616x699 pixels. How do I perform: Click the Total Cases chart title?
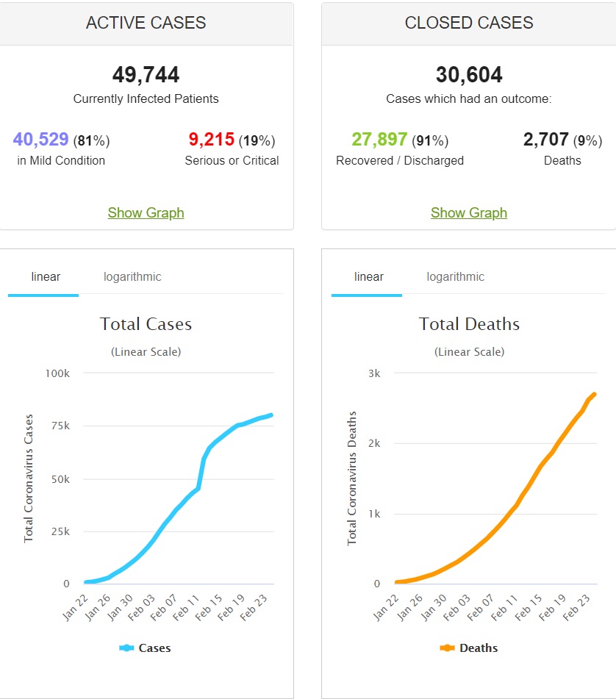(x=146, y=324)
